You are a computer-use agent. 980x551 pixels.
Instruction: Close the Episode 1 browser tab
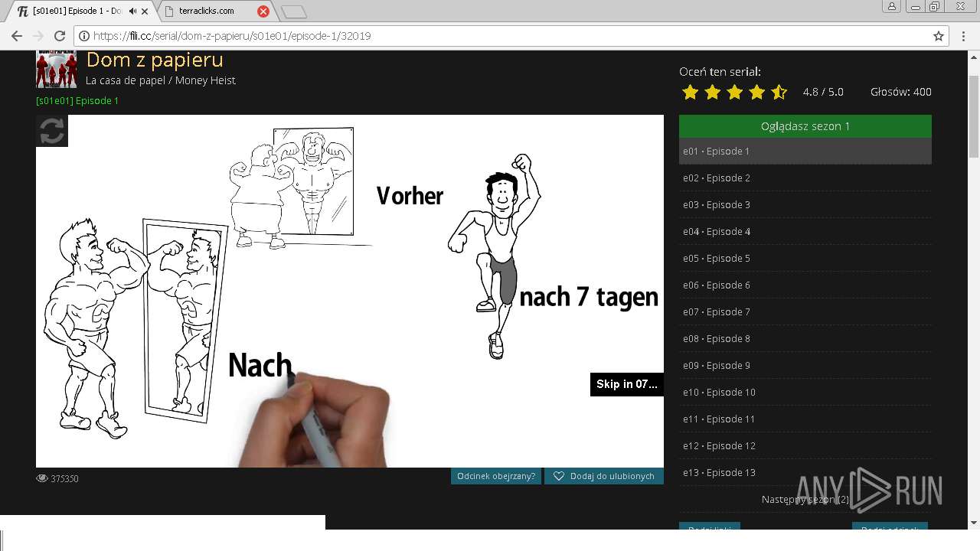click(145, 11)
